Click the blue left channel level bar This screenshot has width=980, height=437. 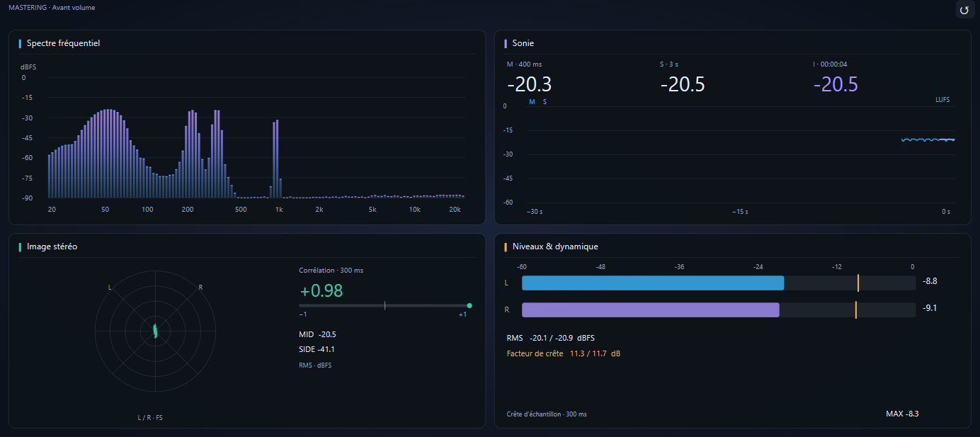(653, 283)
